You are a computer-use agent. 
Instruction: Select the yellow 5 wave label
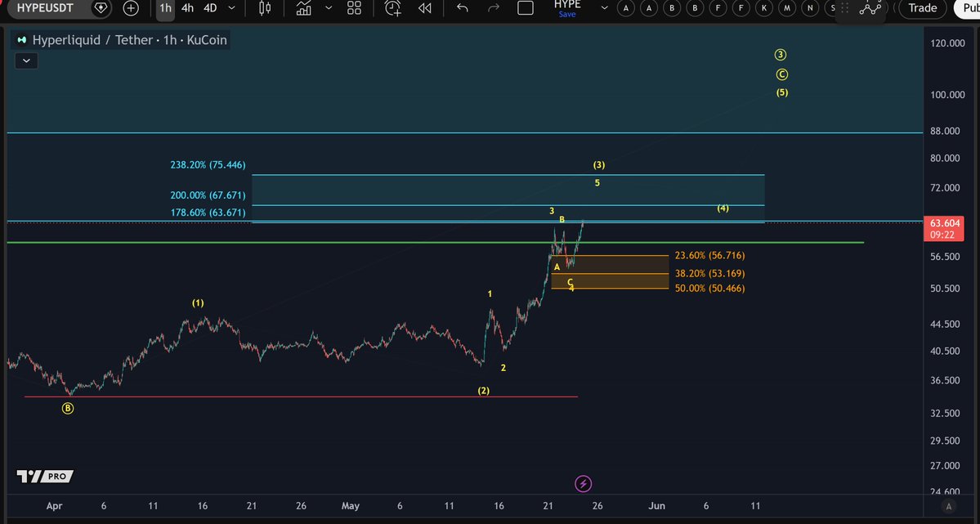[x=597, y=183]
